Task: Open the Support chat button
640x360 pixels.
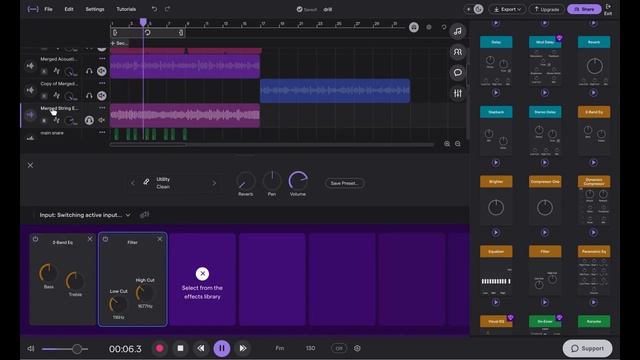Action: pos(587,348)
